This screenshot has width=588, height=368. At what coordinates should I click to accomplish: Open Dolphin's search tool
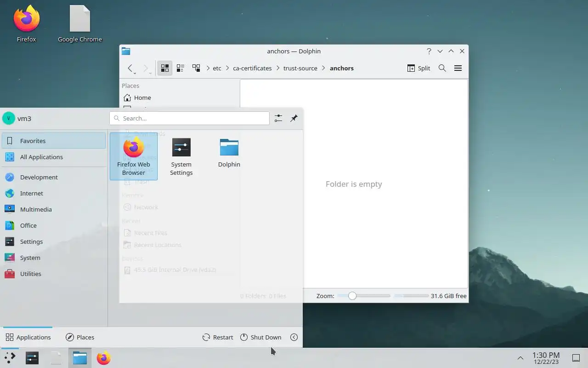click(x=442, y=68)
